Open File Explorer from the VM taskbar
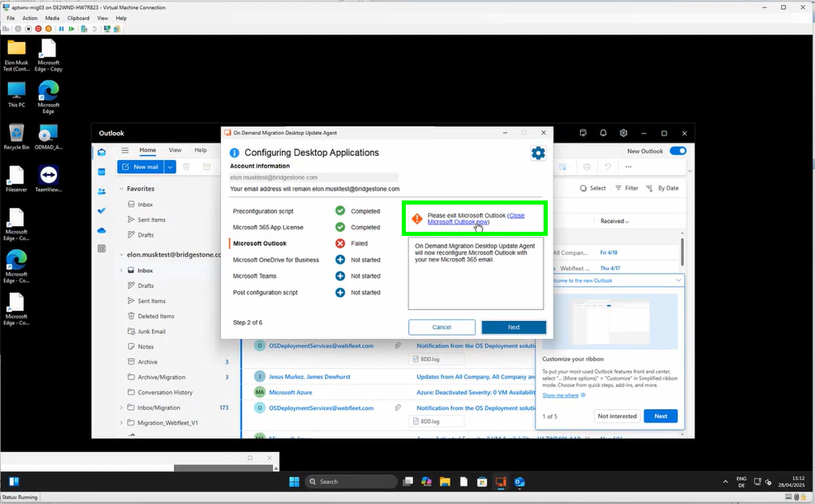The height and width of the screenshot is (504, 815). (445, 482)
